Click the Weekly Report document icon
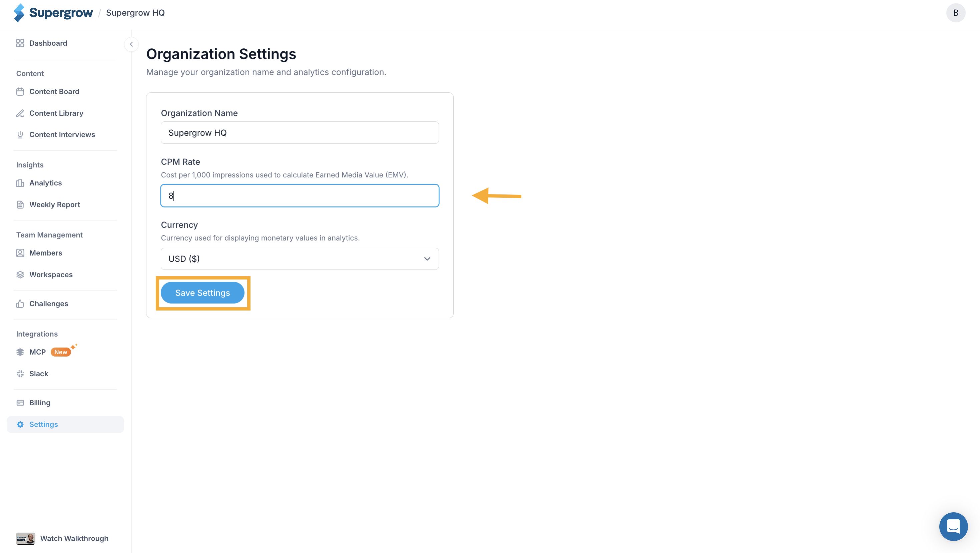The width and height of the screenshot is (980, 553). (20, 204)
